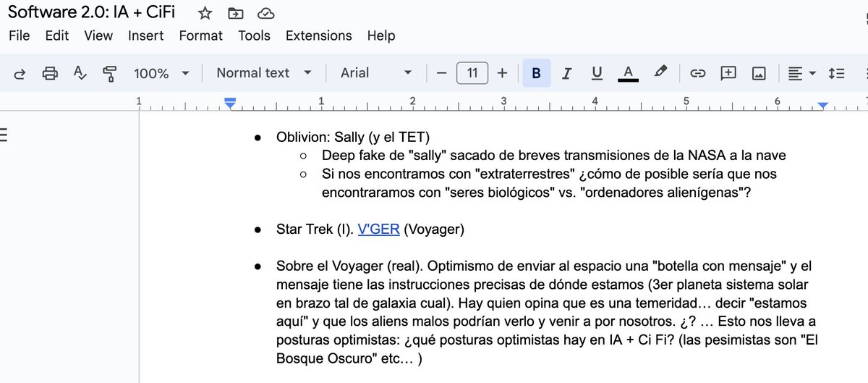This screenshot has width=868, height=383.
Task: Show document outline in left sidebar
Action: [x=2, y=135]
